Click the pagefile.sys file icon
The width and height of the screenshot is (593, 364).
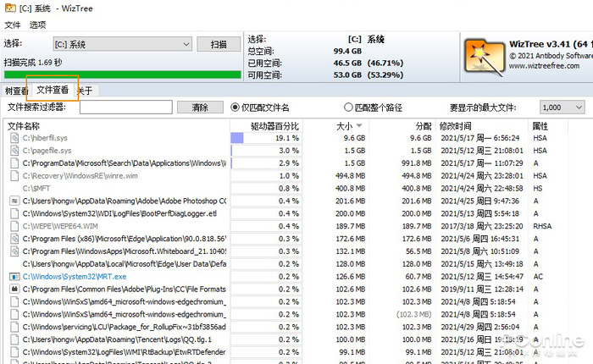(x=14, y=150)
